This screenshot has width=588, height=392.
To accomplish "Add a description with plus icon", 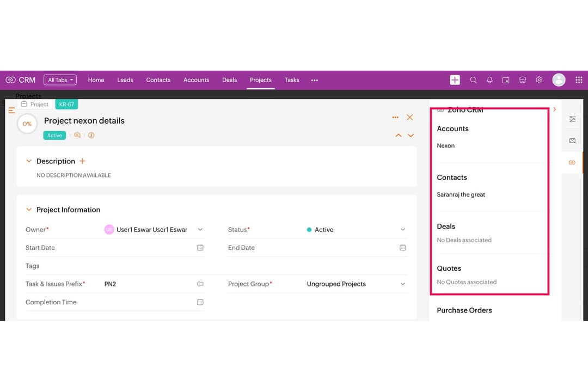I will click(x=82, y=161).
